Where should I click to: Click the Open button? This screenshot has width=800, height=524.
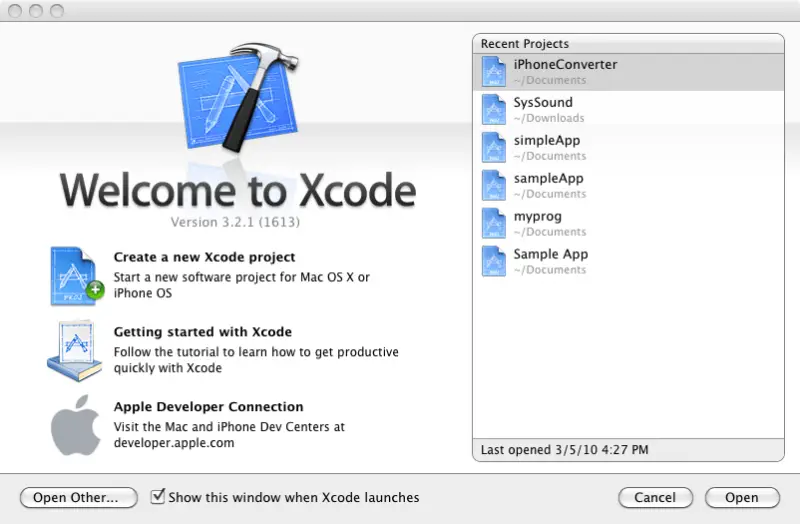[741, 497]
